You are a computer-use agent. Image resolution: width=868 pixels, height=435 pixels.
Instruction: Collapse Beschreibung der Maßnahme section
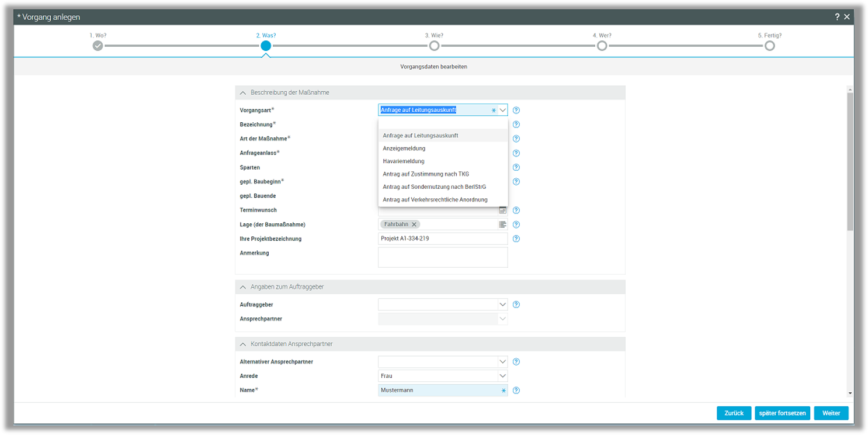point(243,92)
